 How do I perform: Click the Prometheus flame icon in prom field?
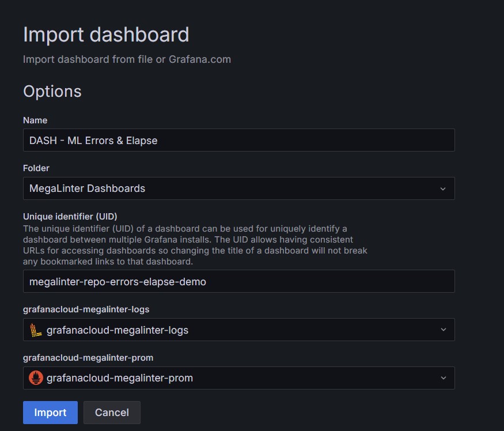36,378
